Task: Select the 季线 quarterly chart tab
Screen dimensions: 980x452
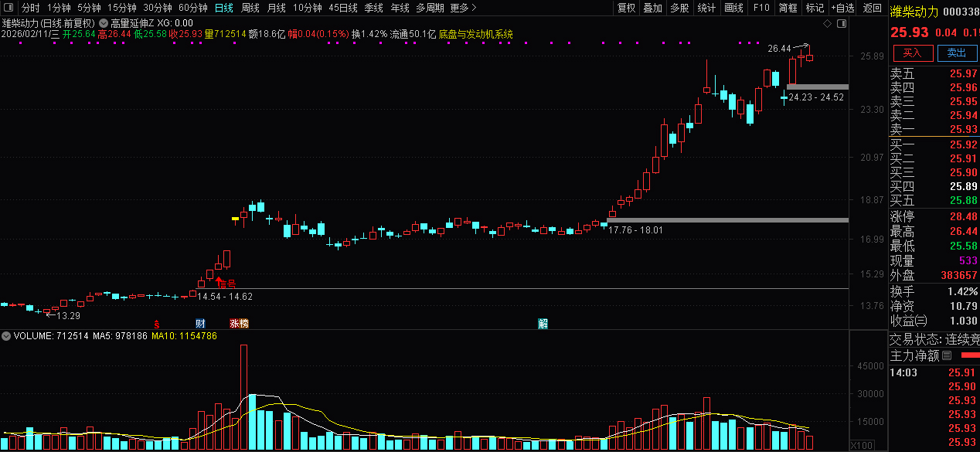Action: click(x=373, y=8)
